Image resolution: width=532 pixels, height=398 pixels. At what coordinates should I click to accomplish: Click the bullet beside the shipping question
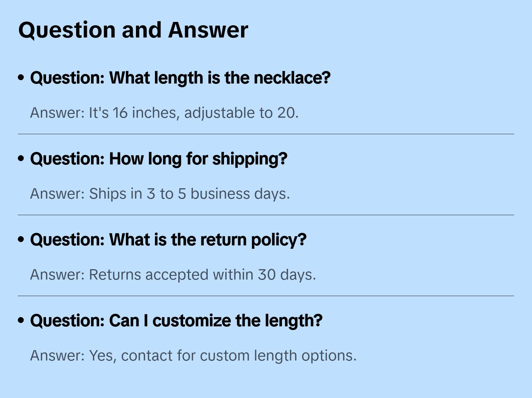tap(21, 159)
